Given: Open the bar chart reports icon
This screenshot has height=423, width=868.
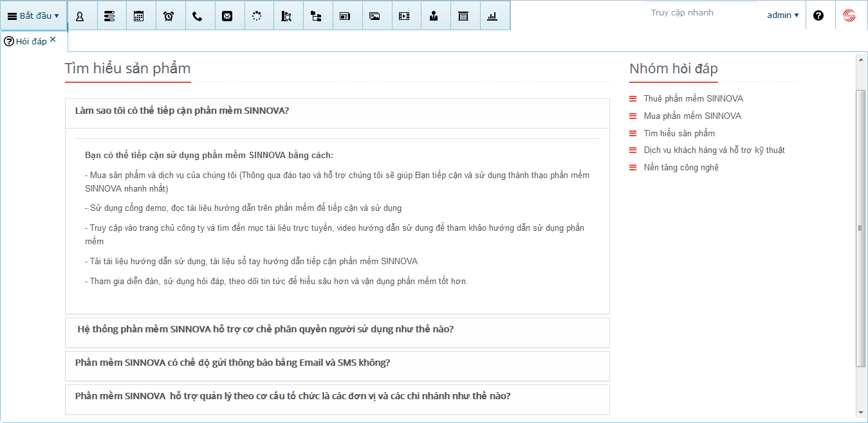Looking at the screenshot, I should point(493,16).
